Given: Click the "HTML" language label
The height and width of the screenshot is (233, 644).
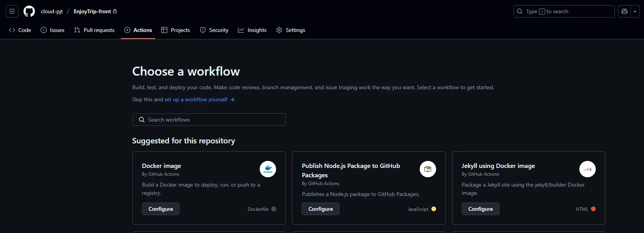Looking at the screenshot, I should pyautogui.click(x=582, y=209).
